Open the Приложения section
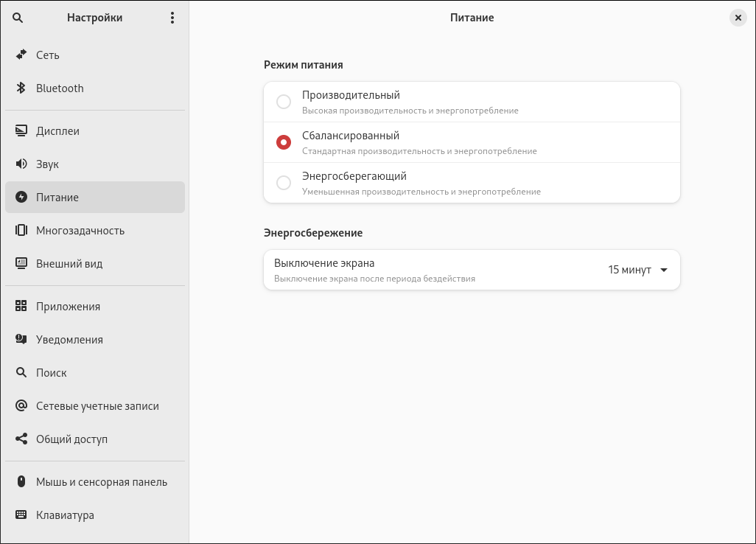 click(x=68, y=307)
